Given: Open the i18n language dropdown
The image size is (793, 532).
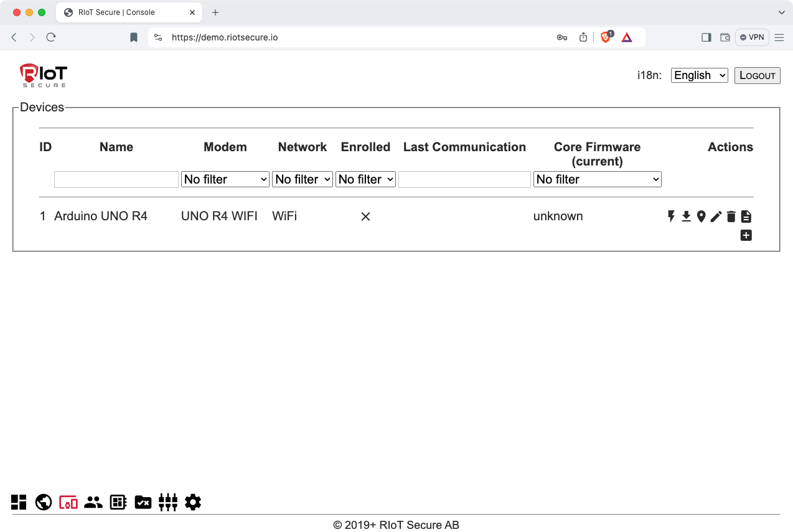Looking at the screenshot, I should click(699, 75).
